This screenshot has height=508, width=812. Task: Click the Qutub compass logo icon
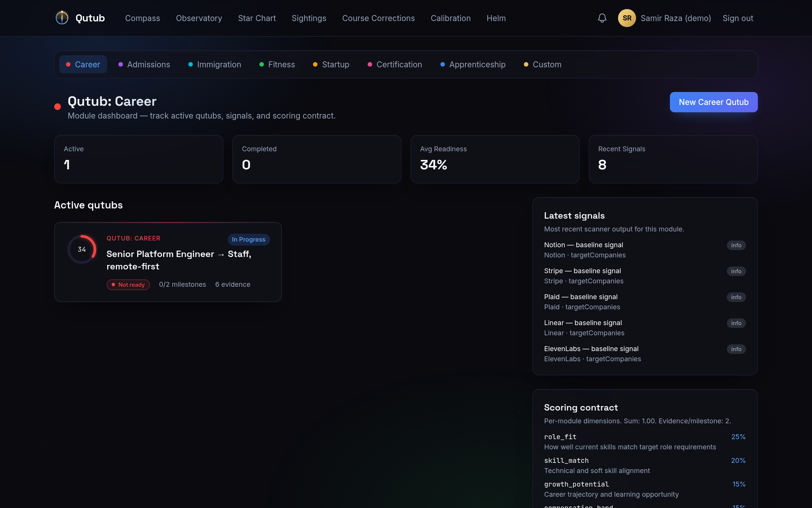coord(62,18)
